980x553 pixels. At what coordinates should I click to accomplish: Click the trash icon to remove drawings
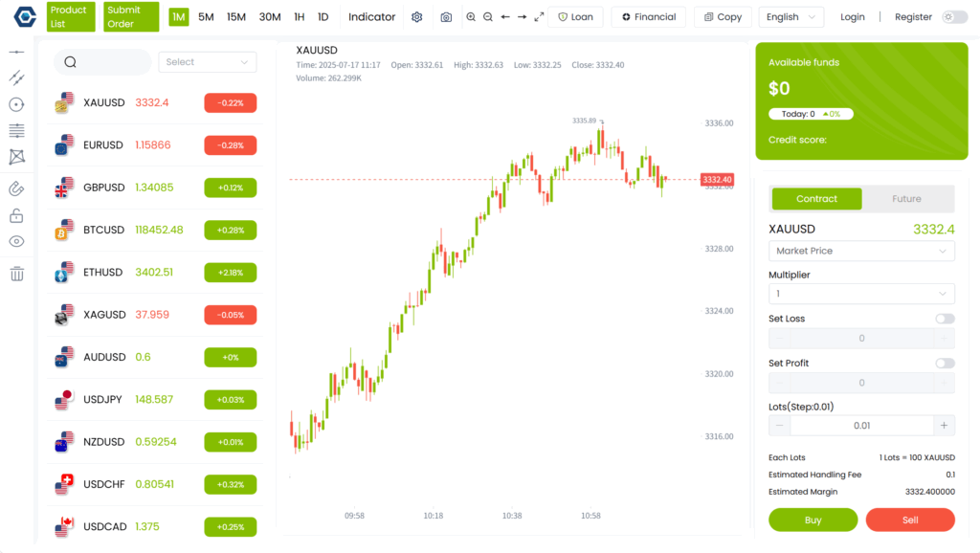click(x=16, y=275)
